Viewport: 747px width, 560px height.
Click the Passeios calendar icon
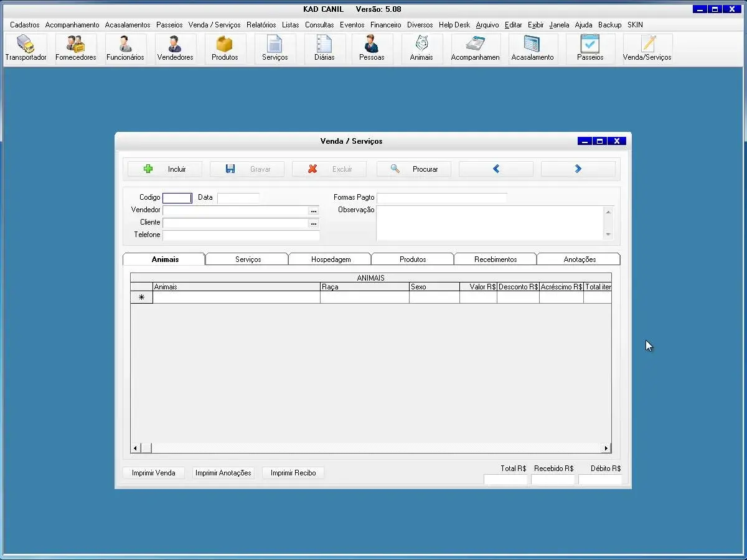coord(590,48)
